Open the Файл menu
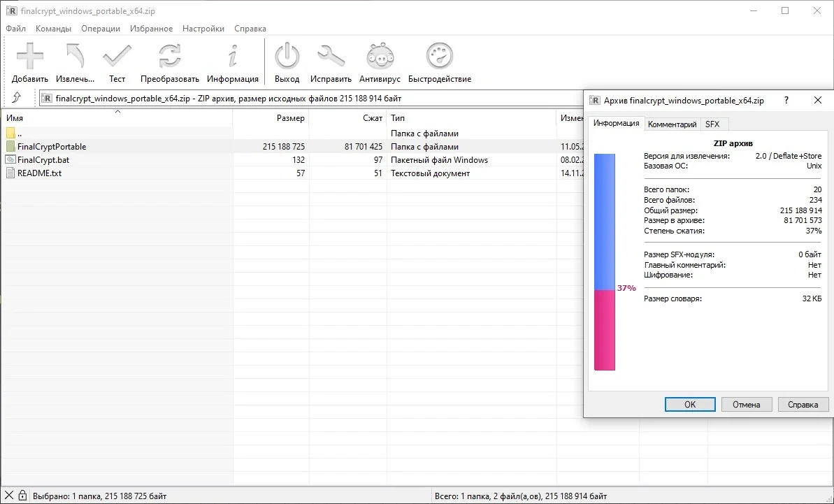 click(x=16, y=29)
